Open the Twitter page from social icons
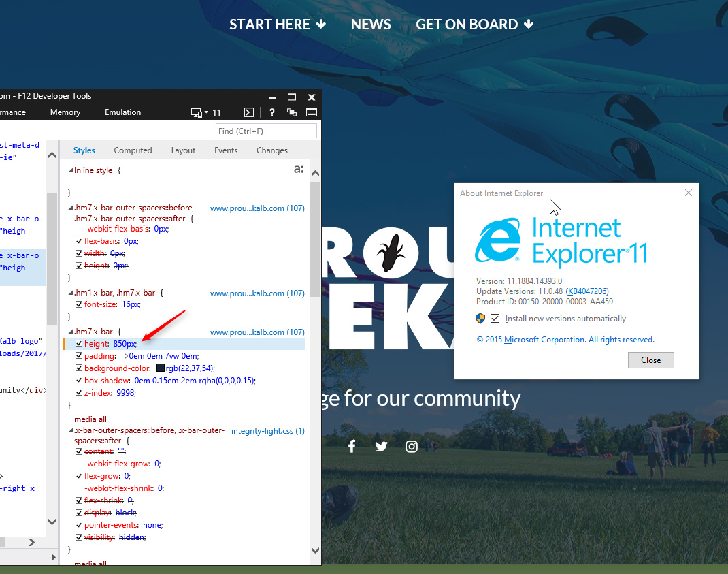This screenshot has width=728, height=574. click(x=382, y=446)
